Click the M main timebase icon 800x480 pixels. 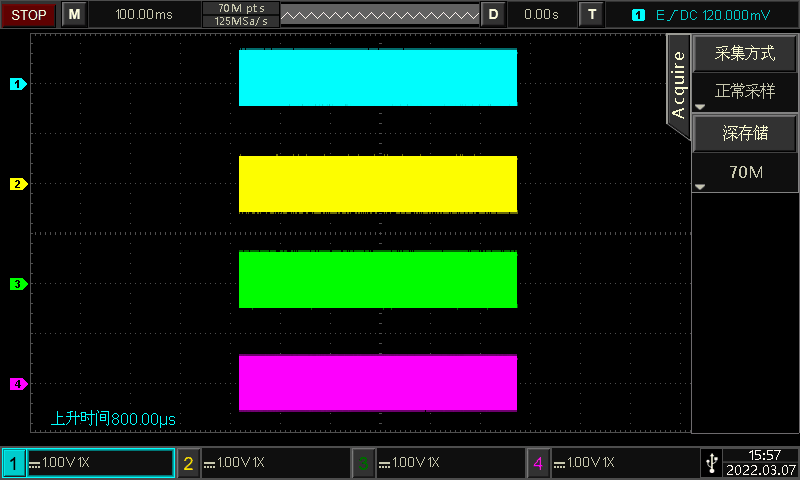[75, 14]
